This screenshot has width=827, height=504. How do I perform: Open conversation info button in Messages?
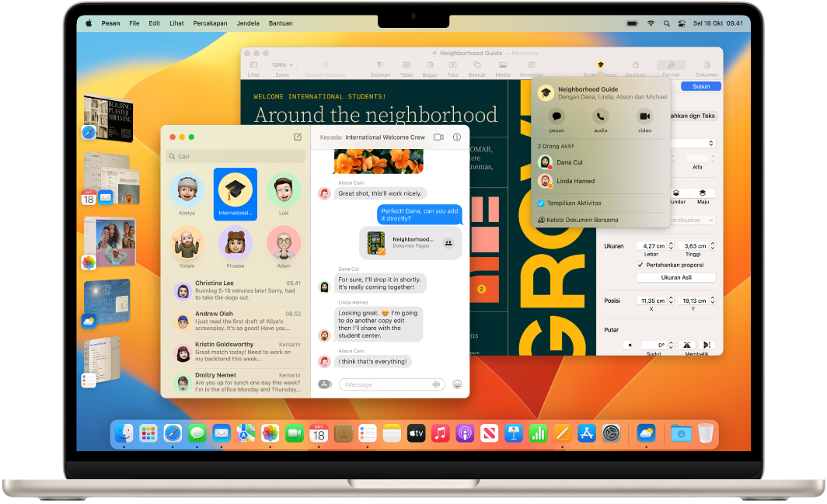click(x=457, y=137)
